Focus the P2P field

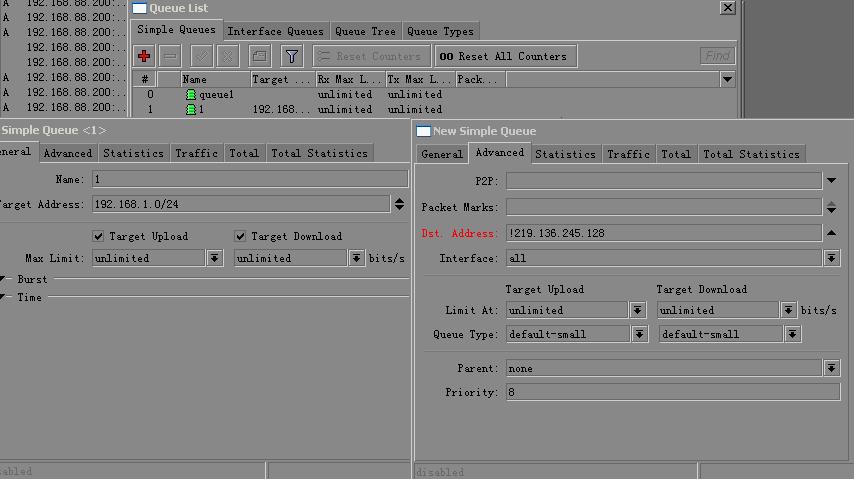(x=663, y=180)
